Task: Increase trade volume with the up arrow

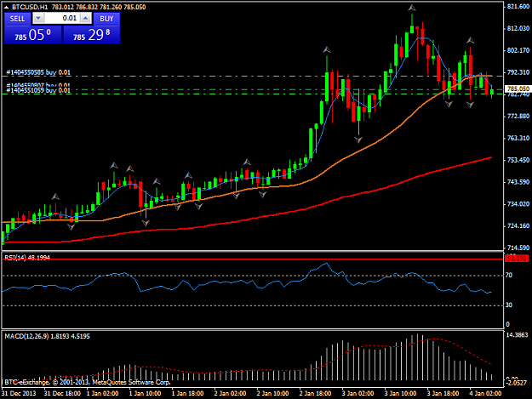Action: [x=86, y=19]
